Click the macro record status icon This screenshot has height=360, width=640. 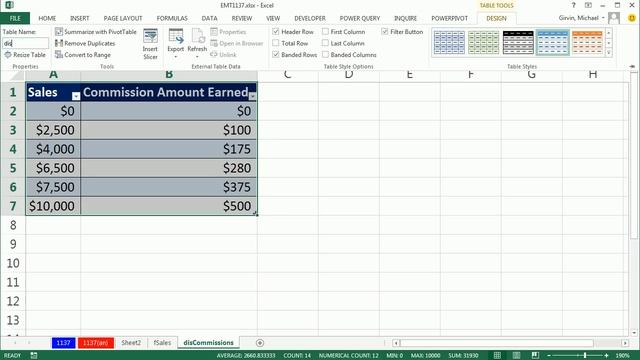pos(34,356)
